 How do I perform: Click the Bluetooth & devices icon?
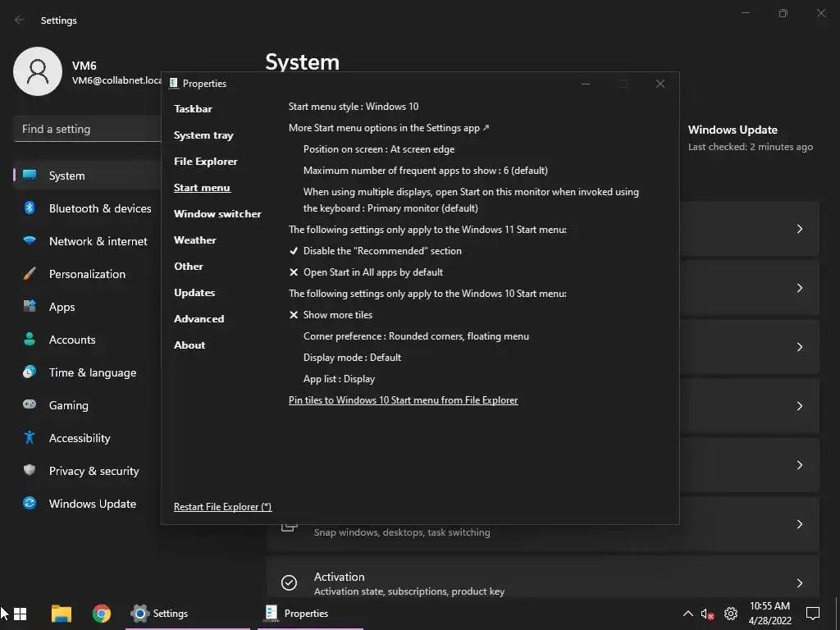point(30,208)
